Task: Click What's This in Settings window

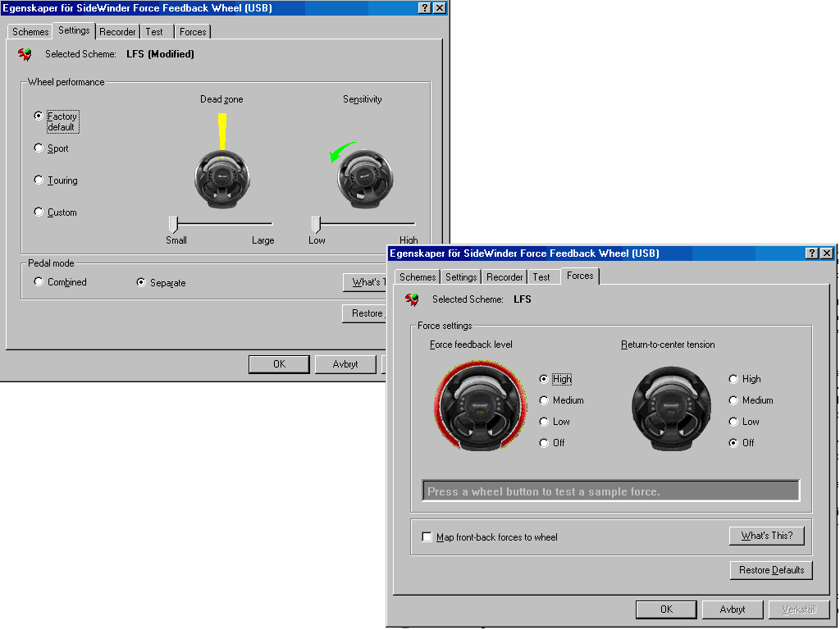Action: point(365,282)
